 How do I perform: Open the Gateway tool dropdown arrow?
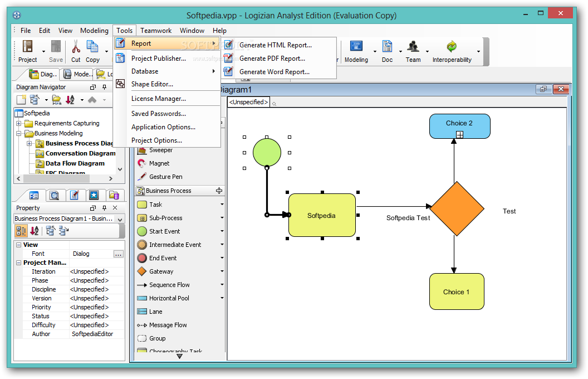(222, 271)
